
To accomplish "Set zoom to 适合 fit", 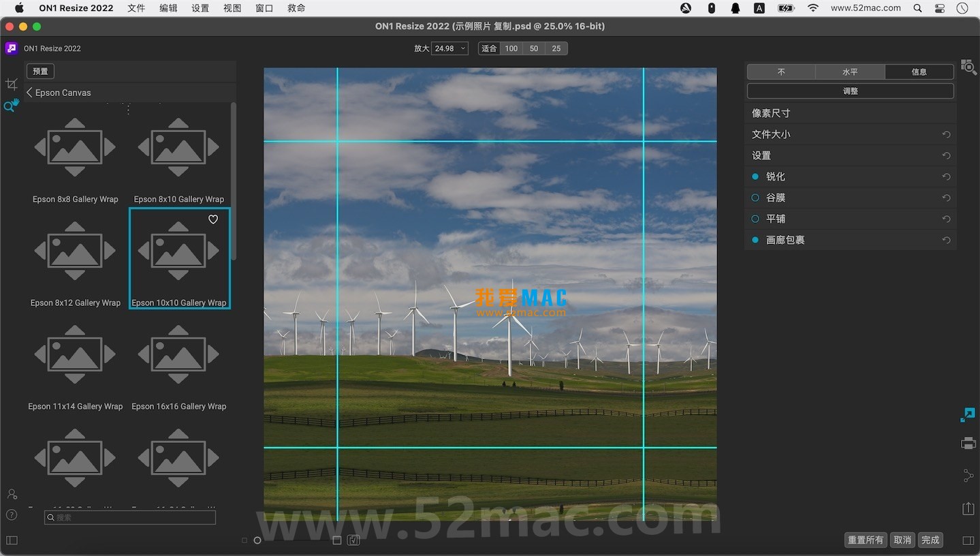I will (x=489, y=48).
